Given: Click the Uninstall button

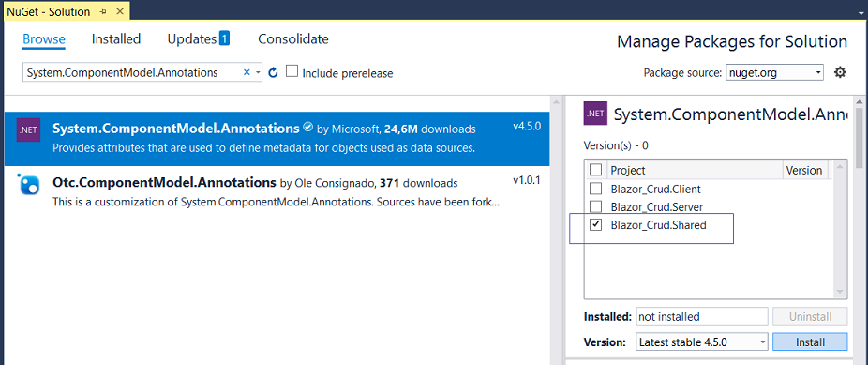Looking at the screenshot, I should (810, 317).
